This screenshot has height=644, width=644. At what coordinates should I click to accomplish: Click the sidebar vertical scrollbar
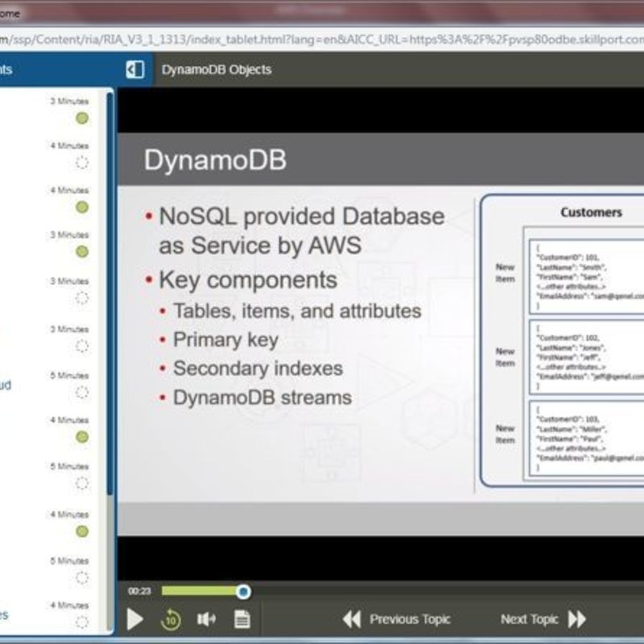pos(109,294)
